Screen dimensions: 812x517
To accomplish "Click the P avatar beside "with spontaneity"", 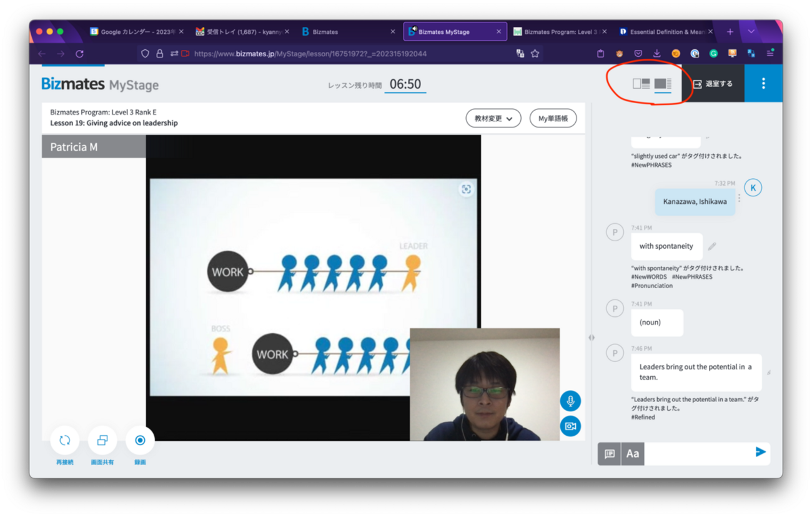I will pos(615,233).
